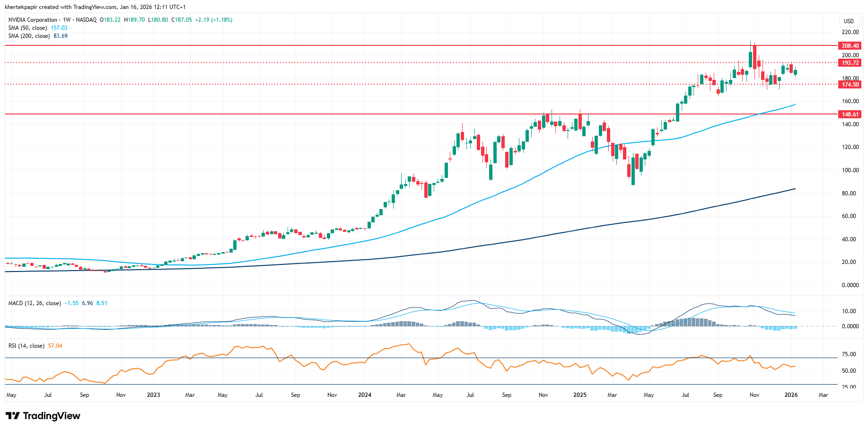
Task: Click the 2023 label on time axis
Action: click(153, 395)
